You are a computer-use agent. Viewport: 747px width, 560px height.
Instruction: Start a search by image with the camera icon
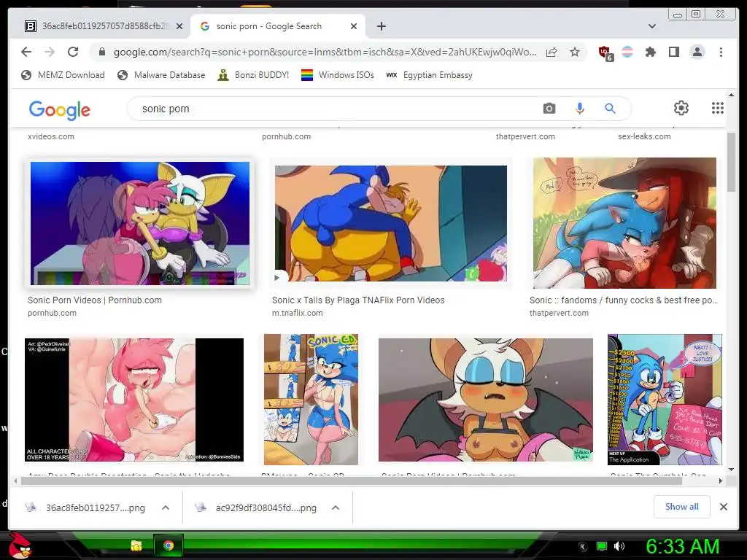coord(549,109)
